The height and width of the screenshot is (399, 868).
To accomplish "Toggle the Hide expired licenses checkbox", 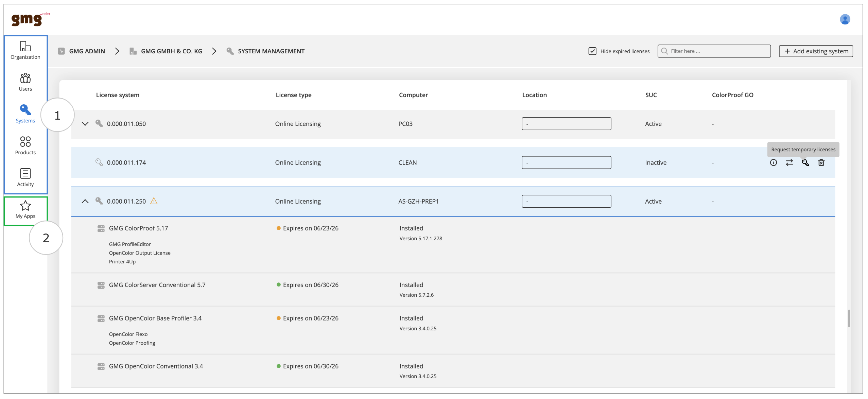I will click(592, 51).
